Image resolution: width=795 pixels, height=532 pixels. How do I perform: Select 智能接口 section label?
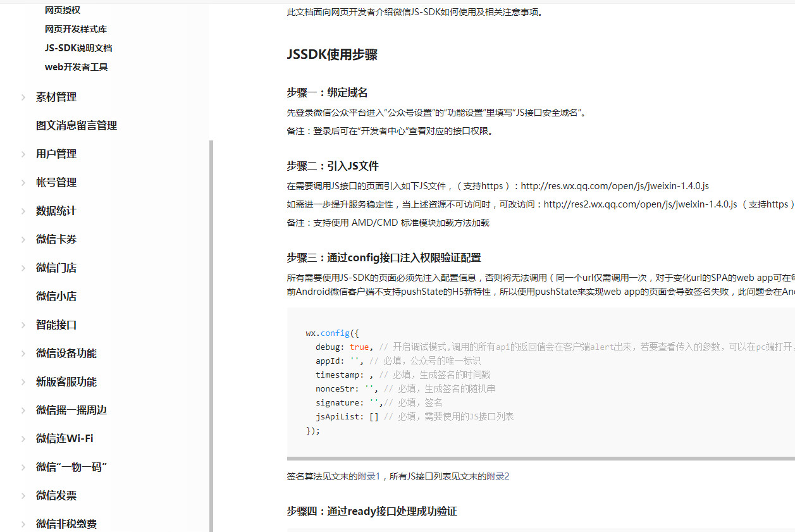pos(56,325)
